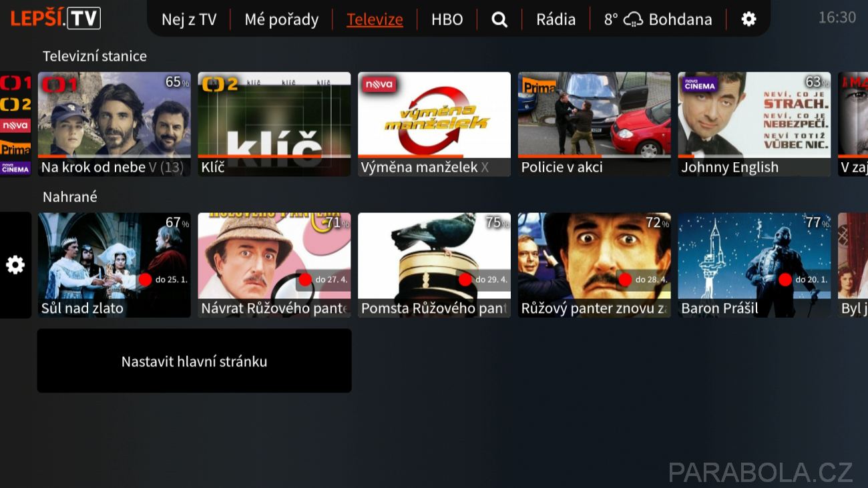This screenshot has width=868, height=488.
Task: Click red record dot on Baron Prášil
Action: tap(785, 279)
